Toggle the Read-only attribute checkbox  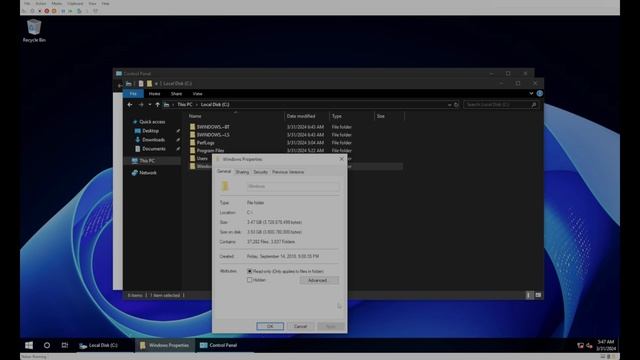[x=249, y=271]
